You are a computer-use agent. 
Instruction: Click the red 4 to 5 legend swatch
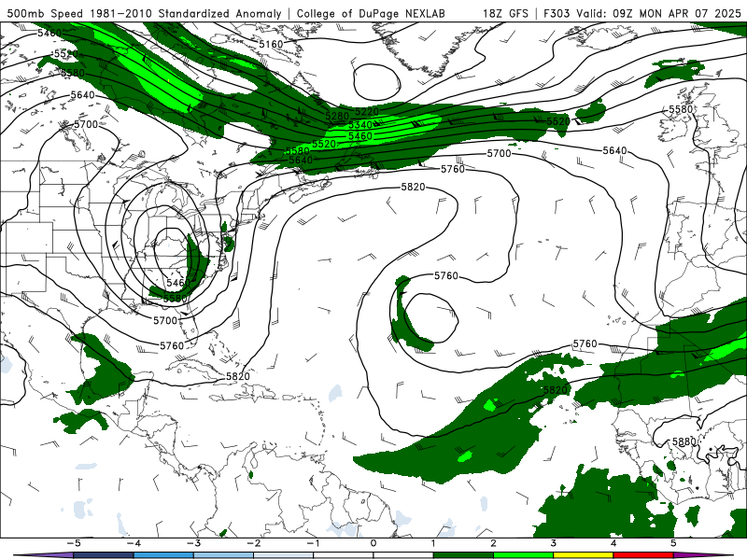pos(642,555)
